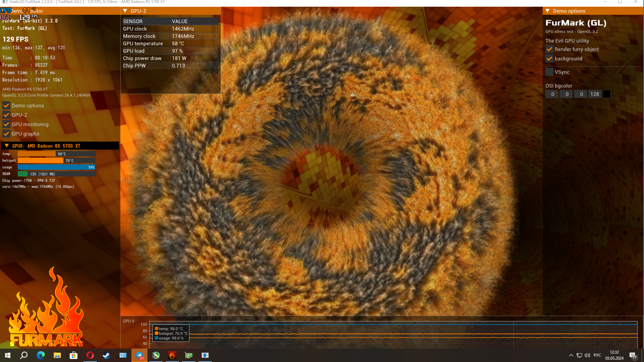Enable the VSync checkbox

tap(549, 72)
